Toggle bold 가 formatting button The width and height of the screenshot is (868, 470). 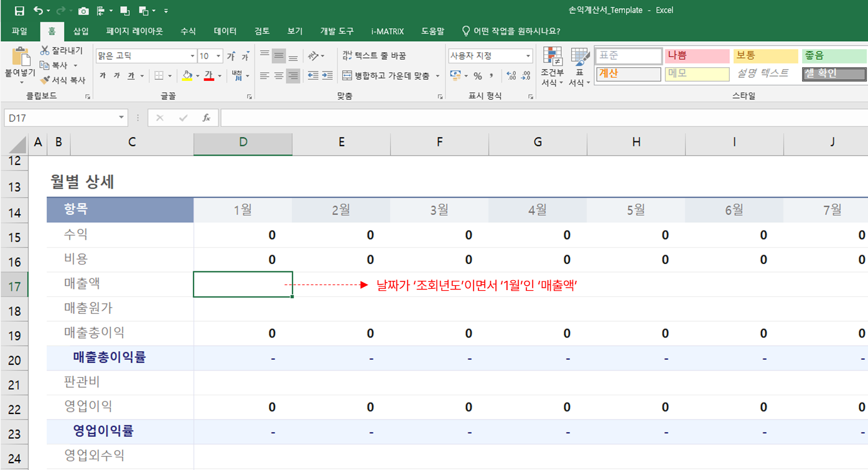pyautogui.click(x=102, y=76)
